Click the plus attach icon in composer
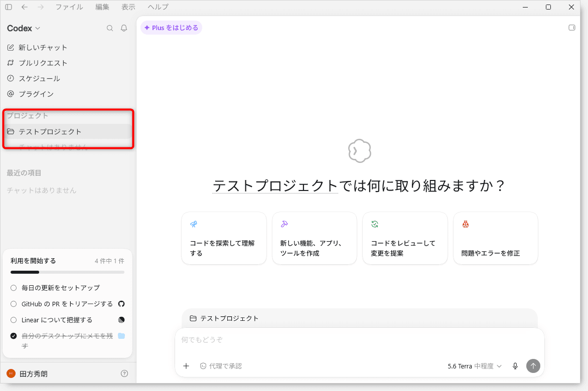Screen dimensions: 588x391 click(186, 366)
